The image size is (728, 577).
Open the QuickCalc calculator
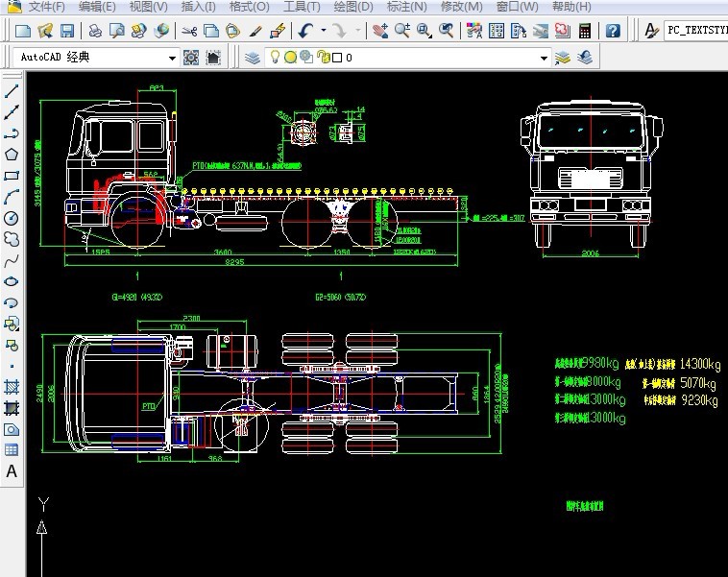tap(585, 31)
